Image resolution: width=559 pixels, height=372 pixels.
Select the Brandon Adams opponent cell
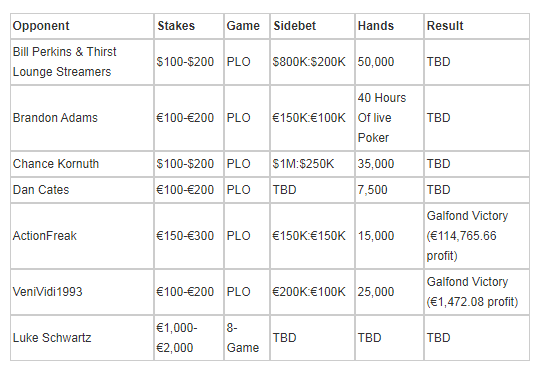click(x=82, y=118)
